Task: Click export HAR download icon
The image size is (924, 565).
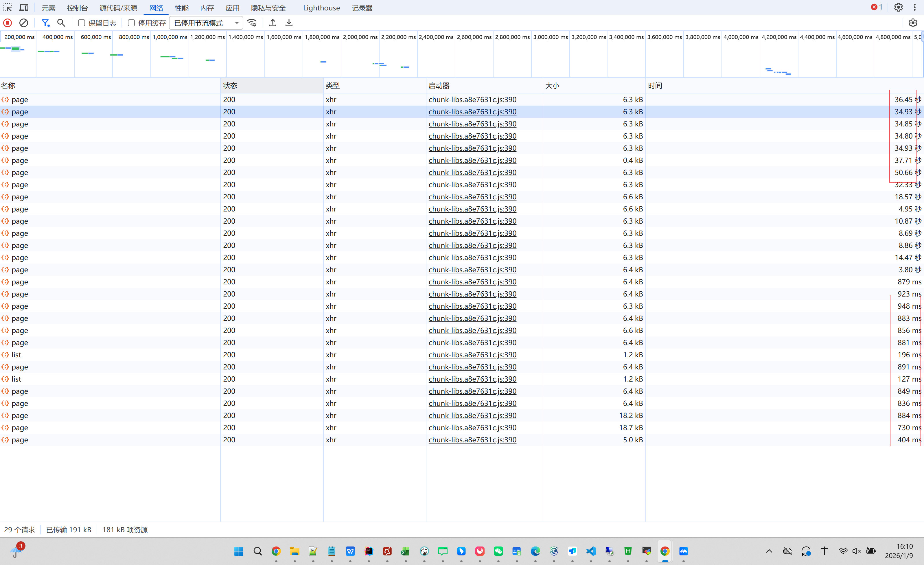Action: point(289,23)
